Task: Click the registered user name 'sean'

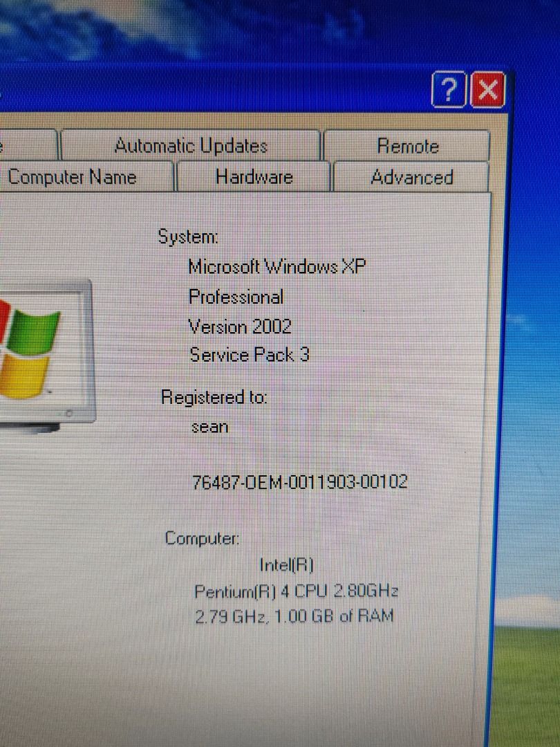Action: (x=209, y=427)
